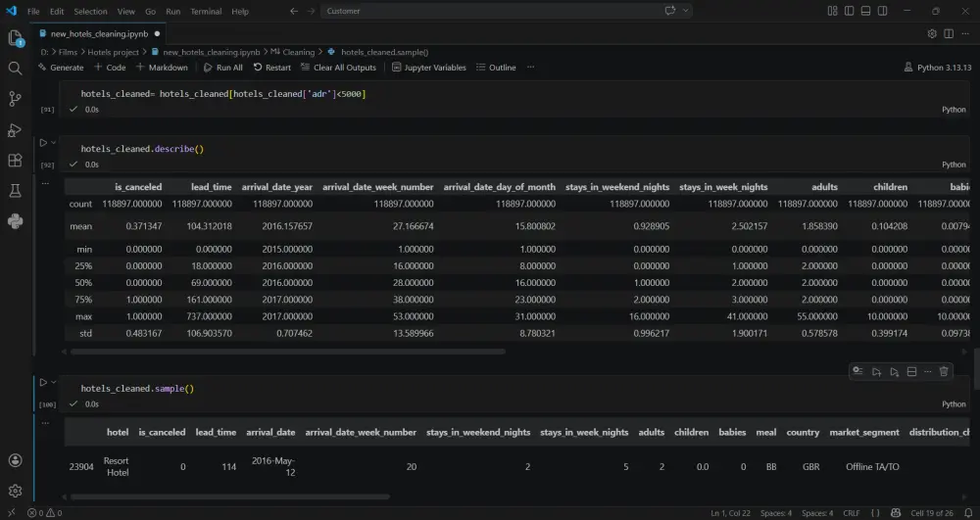Open the Extensions view

(15, 161)
